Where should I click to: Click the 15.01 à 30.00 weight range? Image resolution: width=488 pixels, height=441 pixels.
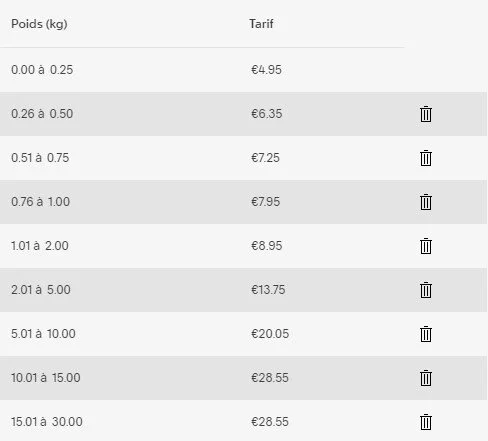(47, 422)
